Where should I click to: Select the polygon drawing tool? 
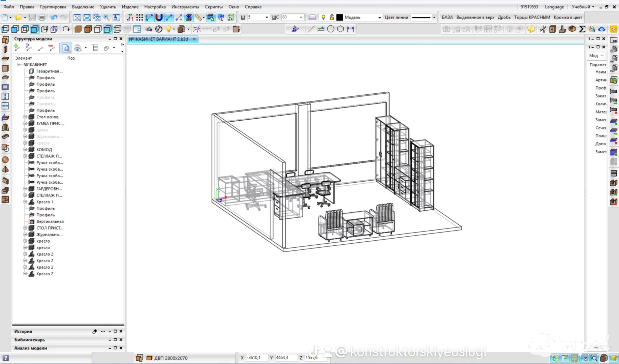point(340,29)
